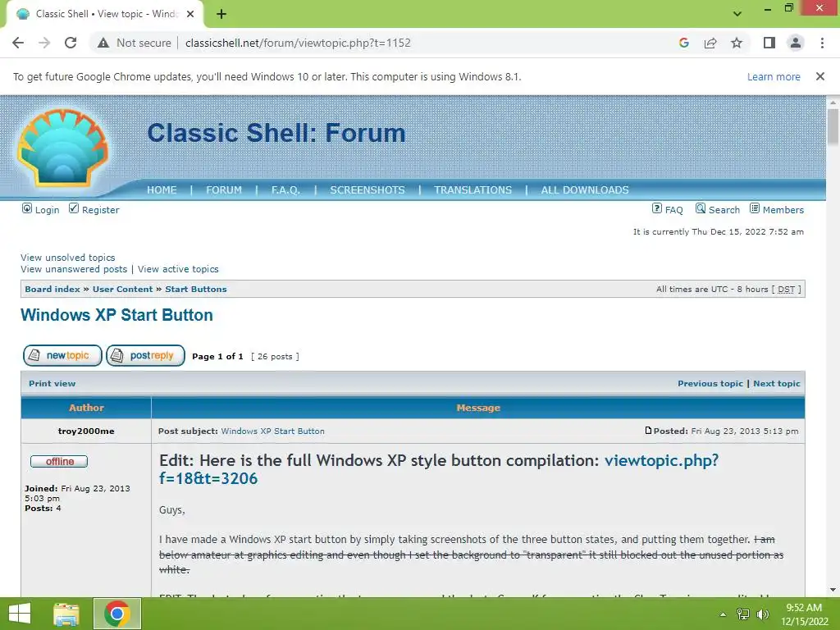This screenshot has height=630, width=840.
Task: Open the F.A.Q. navigation item
Action: pos(285,190)
